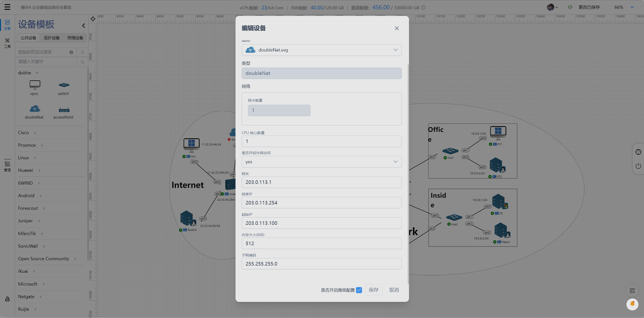Close the 编辑设备 dialog
The height and width of the screenshot is (318, 644).
[397, 28]
